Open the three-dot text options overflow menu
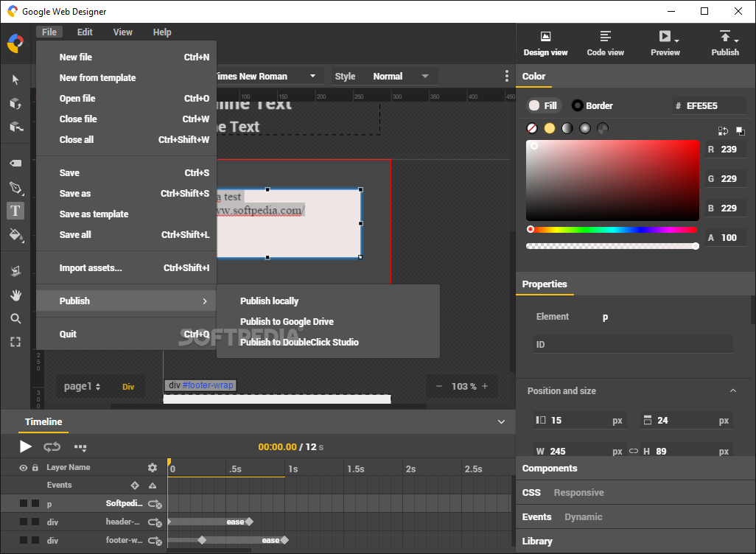Viewport: 756px width, 554px height. point(506,76)
